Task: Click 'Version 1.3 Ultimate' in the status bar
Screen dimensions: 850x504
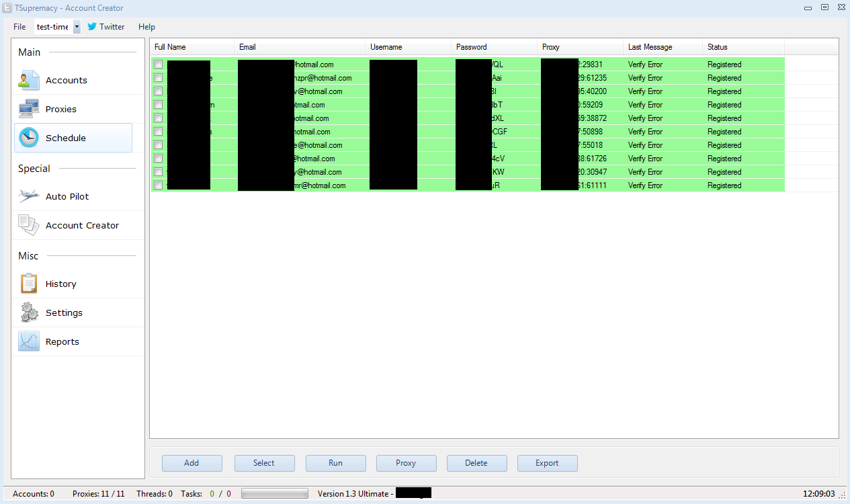Action: [x=353, y=494]
